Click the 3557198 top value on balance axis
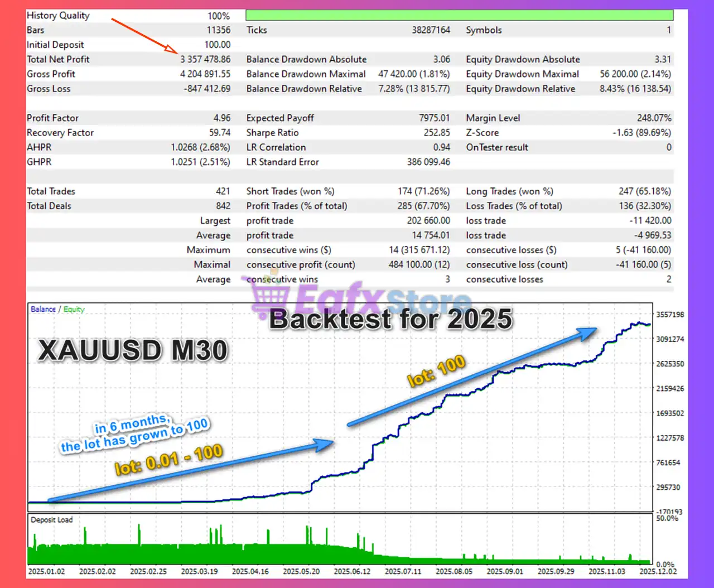Image resolution: width=714 pixels, height=588 pixels. coord(669,315)
